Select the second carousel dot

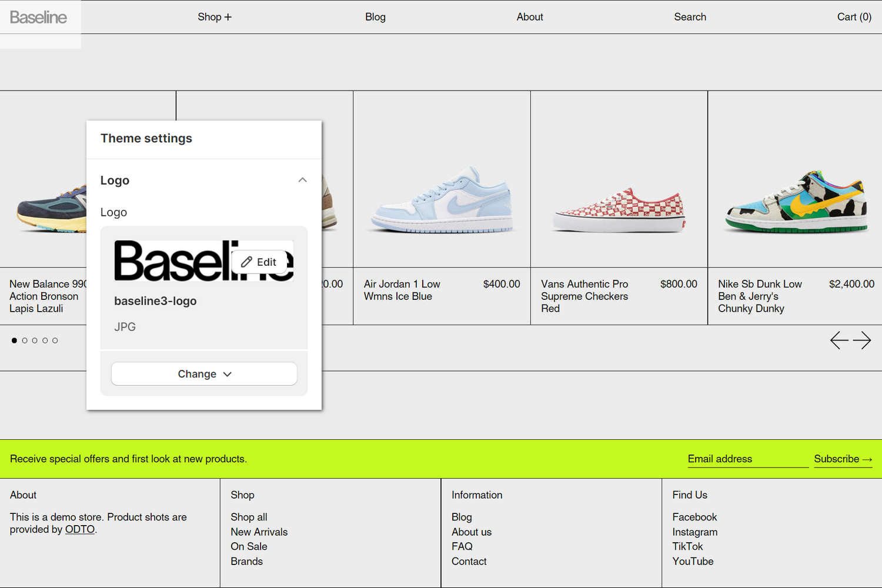(25, 340)
